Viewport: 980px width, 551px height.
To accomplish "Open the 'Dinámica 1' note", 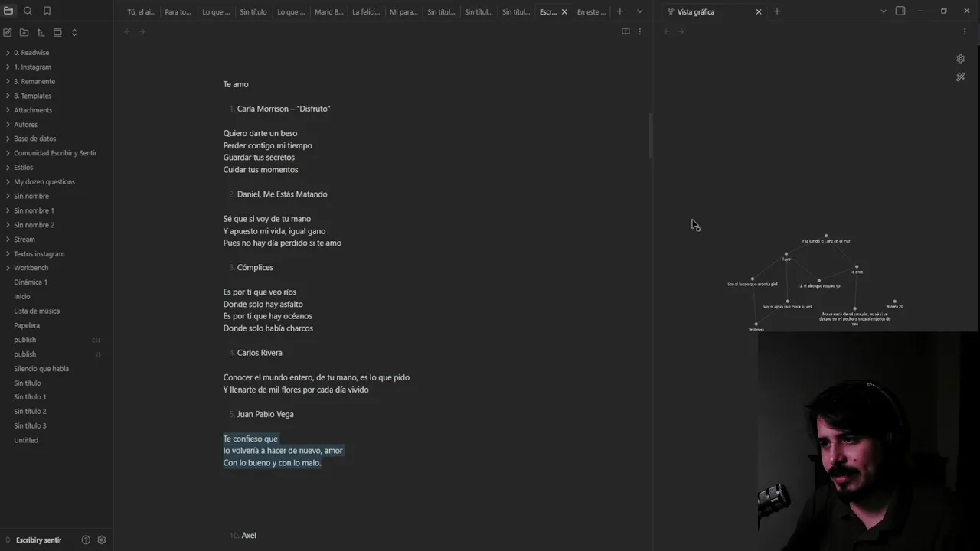I will tap(31, 282).
